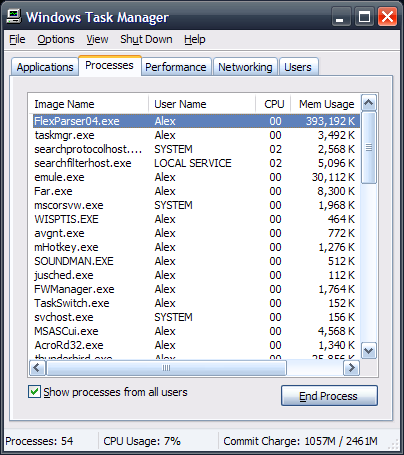Click the horizontal scrollbar thumb
This screenshot has width=404, height=455.
pyautogui.click(x=166, y=368)
